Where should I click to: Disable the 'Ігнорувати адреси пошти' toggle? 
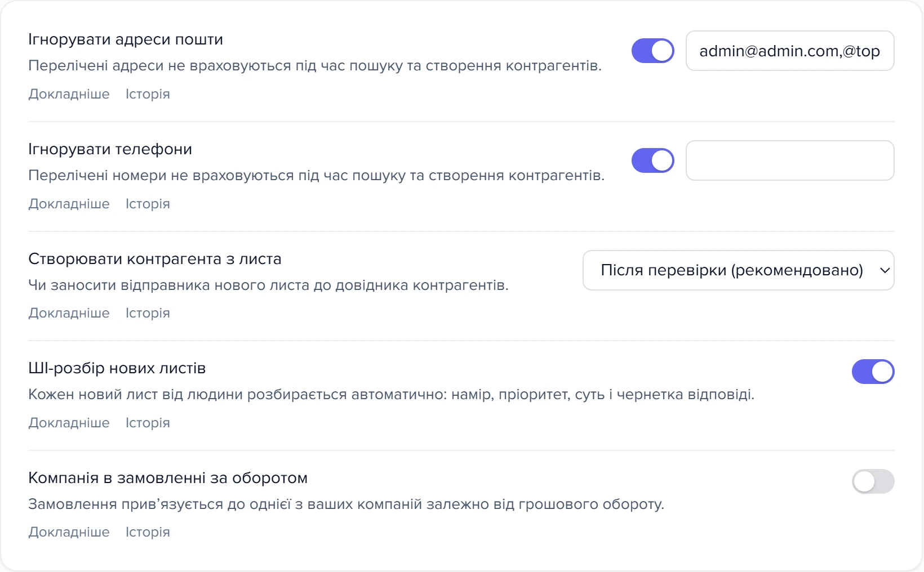click(x=652, y=51)
